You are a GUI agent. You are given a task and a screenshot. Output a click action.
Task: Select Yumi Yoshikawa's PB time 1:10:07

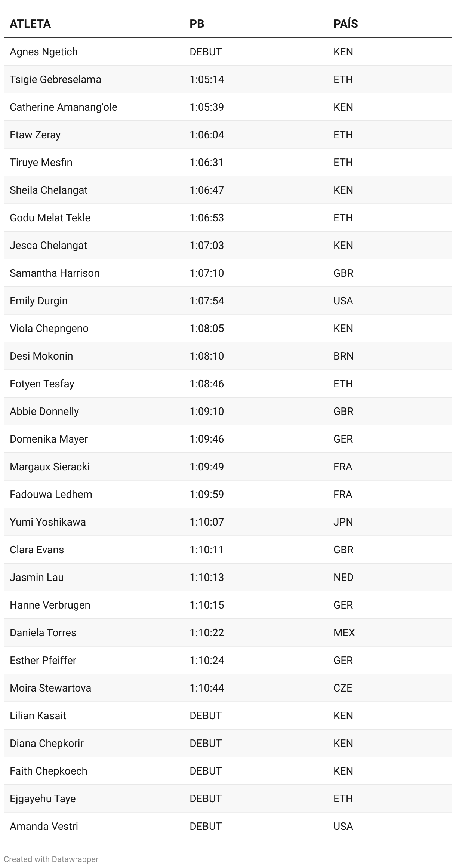pyautogui.click(x=207, y=522)
